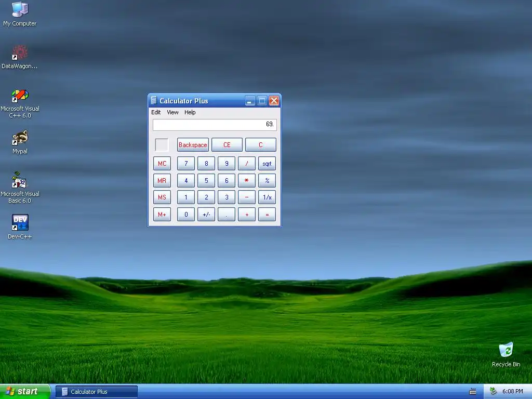The image size is (532, 399).
Task: Click the sqrt button
Action: 267,164
